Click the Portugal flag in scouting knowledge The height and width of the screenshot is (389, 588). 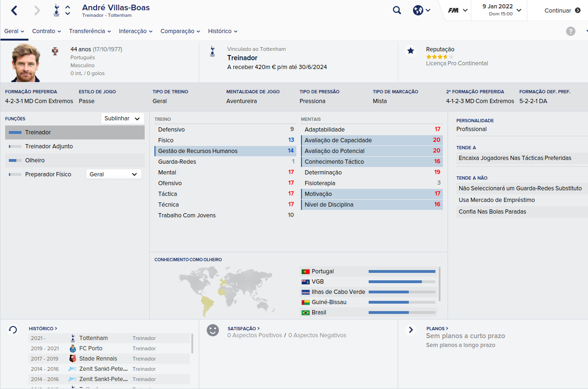306,271
